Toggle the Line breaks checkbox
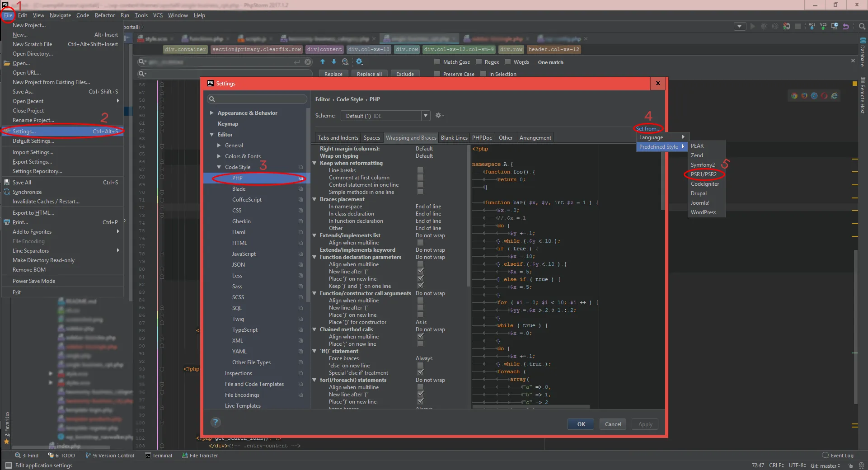 pyautogui.click(x=421, y=170)
